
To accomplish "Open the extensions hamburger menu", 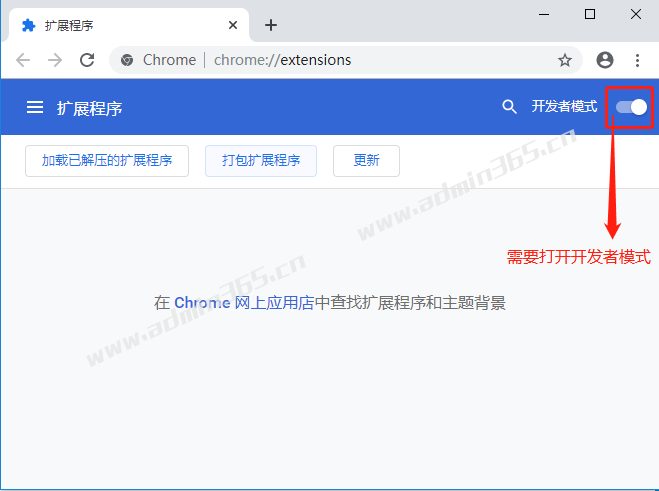I will [x=35, y=107].
